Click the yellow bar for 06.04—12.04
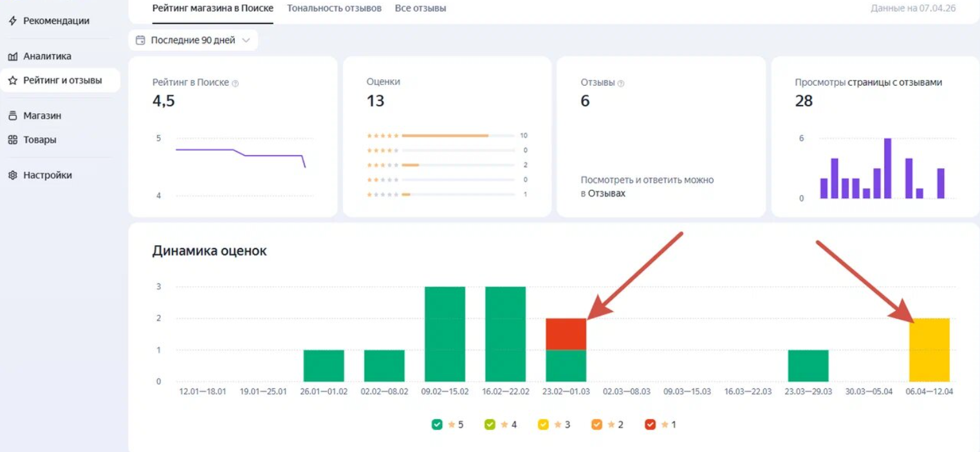The width and height of the screenshot is (980, 452). (929, 350)
